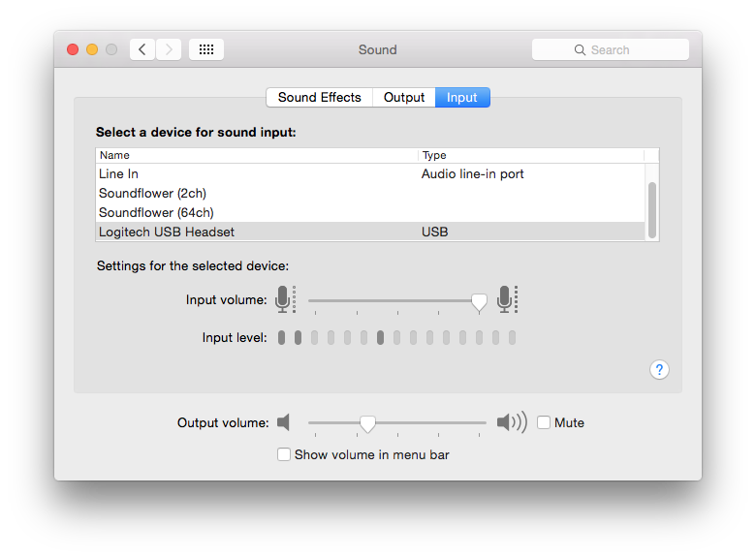Go forward using the right chevron button

[169, 49]
